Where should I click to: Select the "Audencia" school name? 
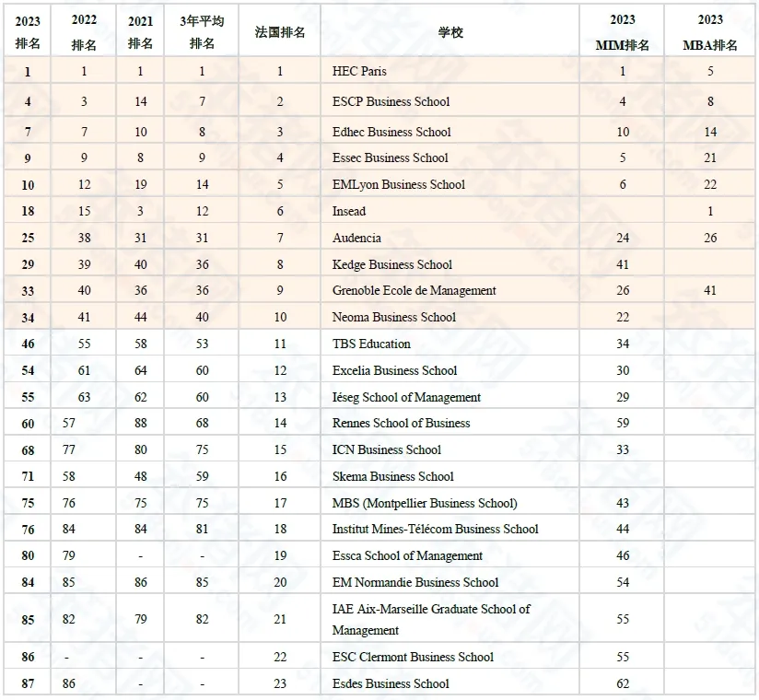pyautogui.click(x=356, y=238)
